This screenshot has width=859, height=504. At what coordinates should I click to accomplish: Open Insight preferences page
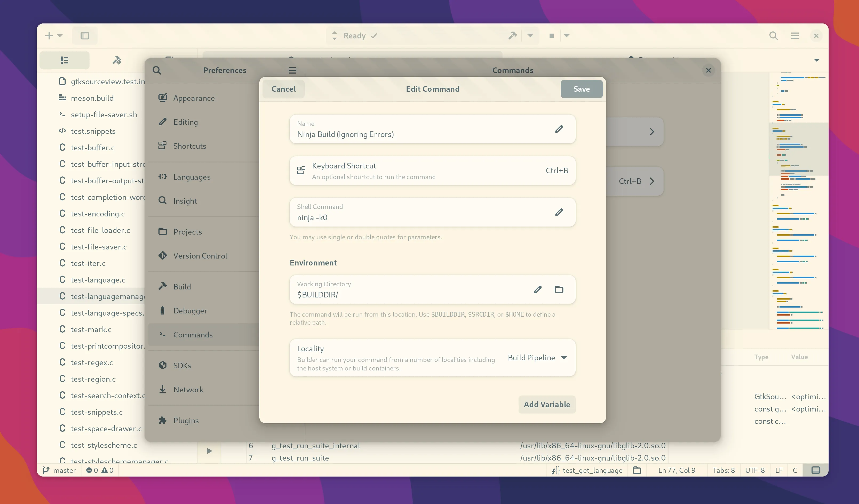click(204, 201)
